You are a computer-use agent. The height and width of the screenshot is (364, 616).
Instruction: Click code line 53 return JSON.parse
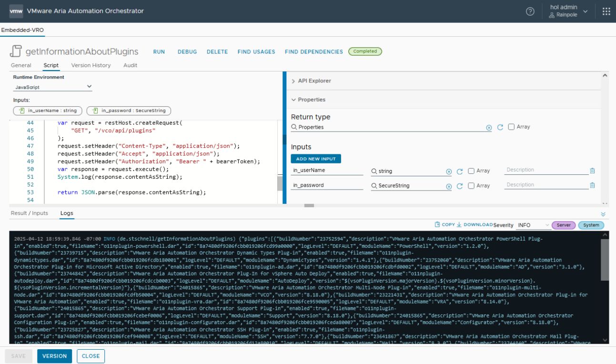click(x=131, y=192)
